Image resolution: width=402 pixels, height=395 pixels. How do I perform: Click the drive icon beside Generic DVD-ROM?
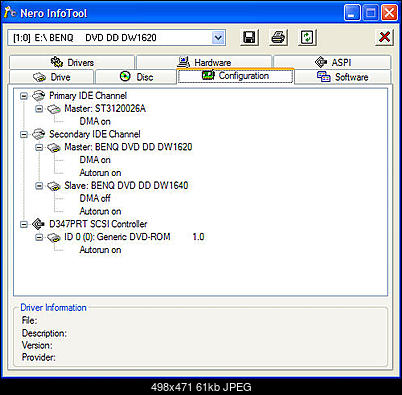[54, 237]
